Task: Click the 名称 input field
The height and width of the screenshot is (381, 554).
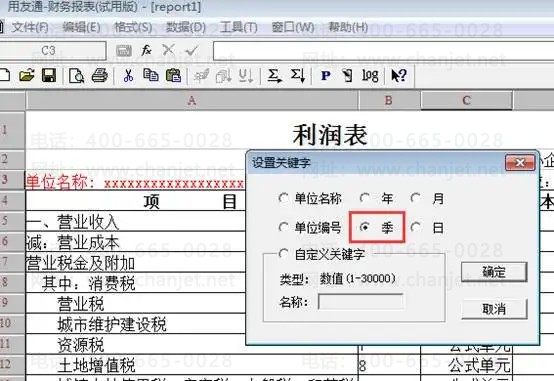Action: [x=361, y=301]
